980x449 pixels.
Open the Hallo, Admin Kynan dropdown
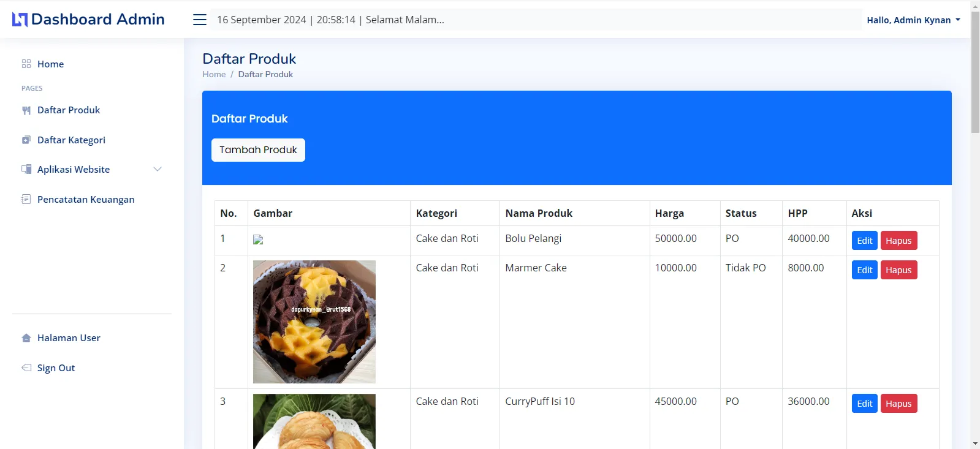point(913,20)
